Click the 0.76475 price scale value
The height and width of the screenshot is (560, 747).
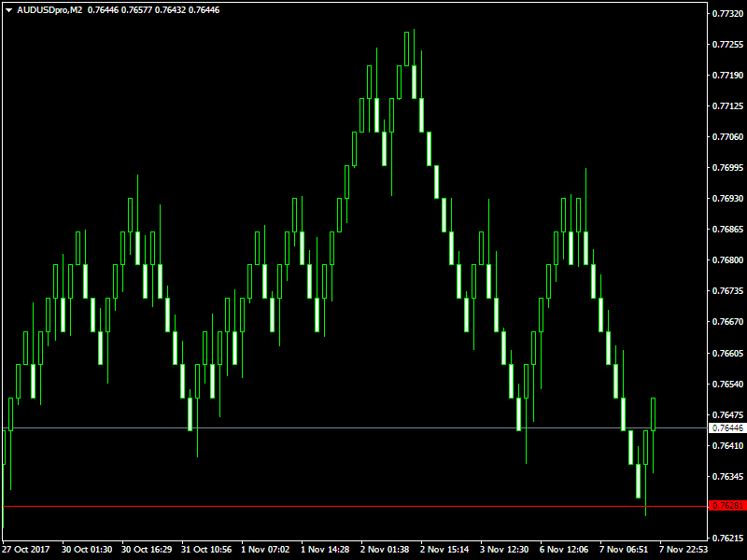pyautogui.click(x=727, y=415)
